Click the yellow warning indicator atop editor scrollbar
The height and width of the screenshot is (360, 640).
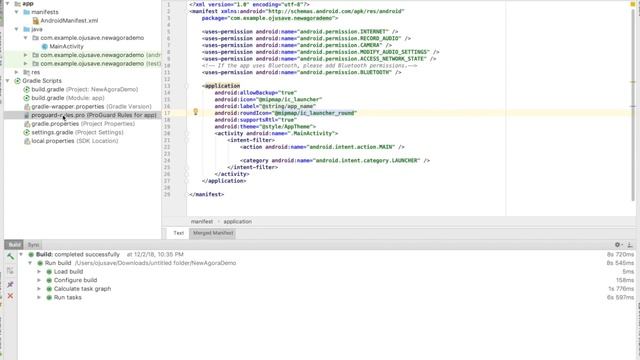(633, 4)
